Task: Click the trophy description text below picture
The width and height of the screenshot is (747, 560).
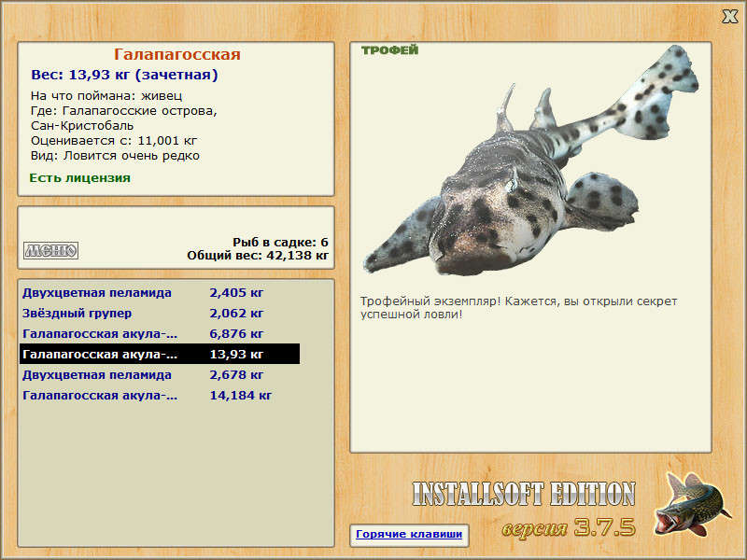Action: [518, 308]
